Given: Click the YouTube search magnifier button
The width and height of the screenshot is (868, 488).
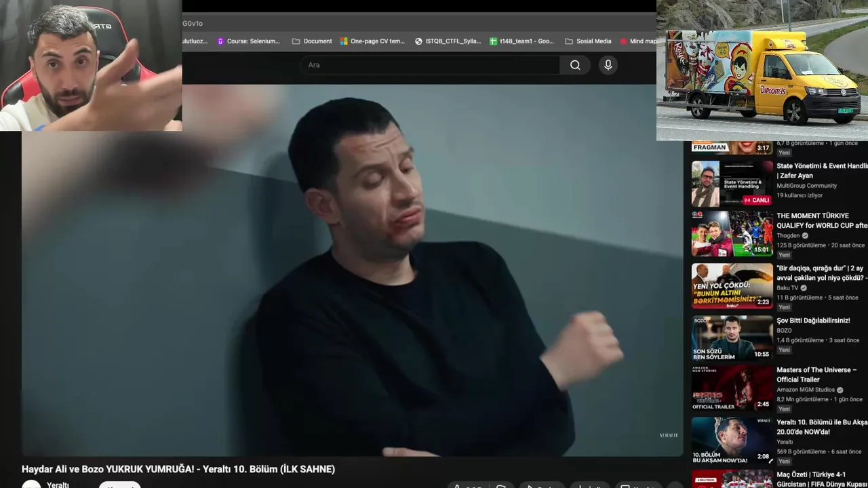Looking at the screenshot, I should click(575, 65).
